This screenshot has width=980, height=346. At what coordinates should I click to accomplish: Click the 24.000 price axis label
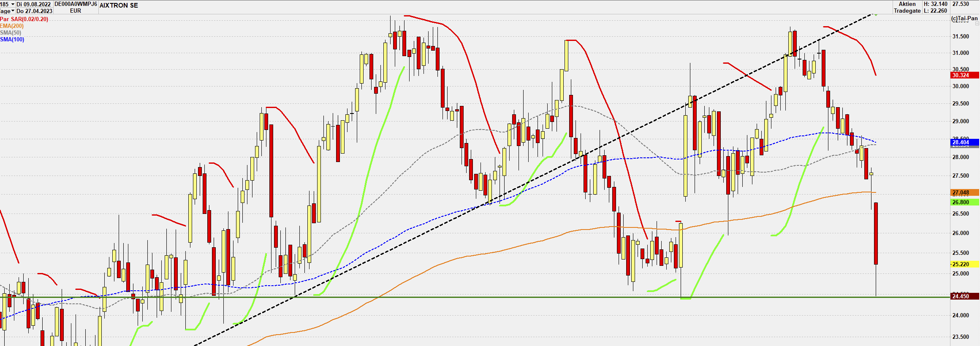click(961, 316)
